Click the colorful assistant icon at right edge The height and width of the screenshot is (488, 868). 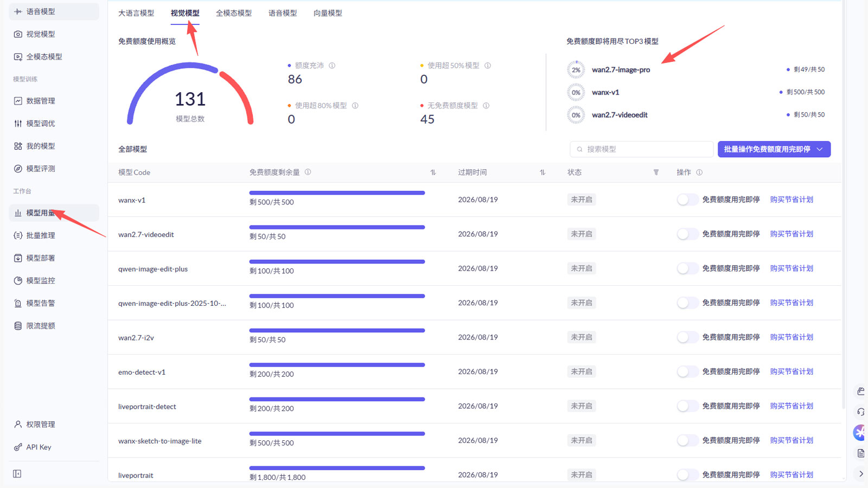coord(860,433)
